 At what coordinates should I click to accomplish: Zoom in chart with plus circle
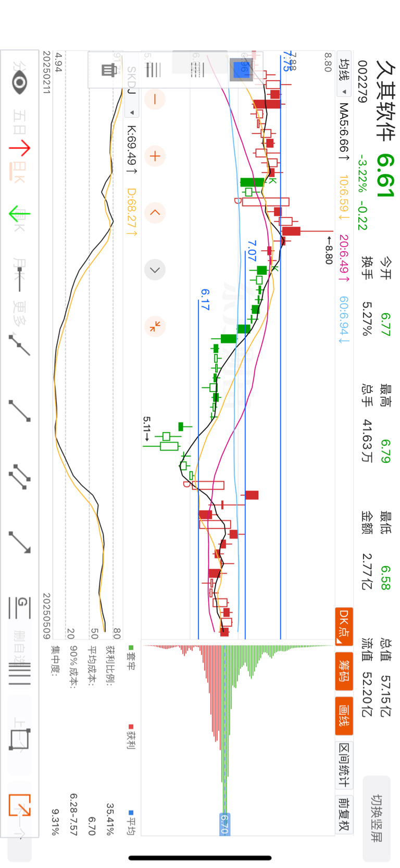click(155, 156)
